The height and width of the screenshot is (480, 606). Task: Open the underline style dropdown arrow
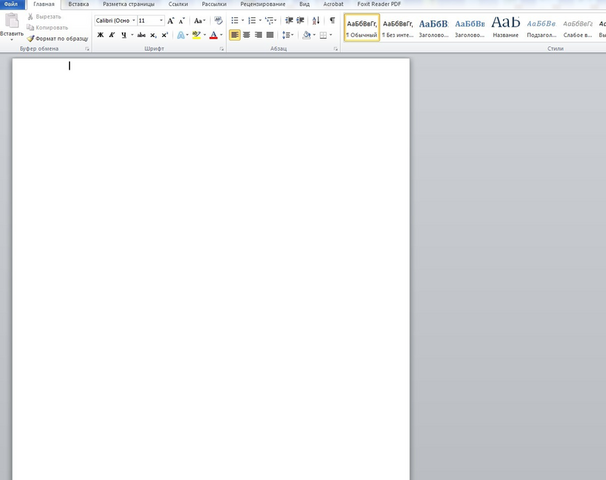tap(132, 35)
